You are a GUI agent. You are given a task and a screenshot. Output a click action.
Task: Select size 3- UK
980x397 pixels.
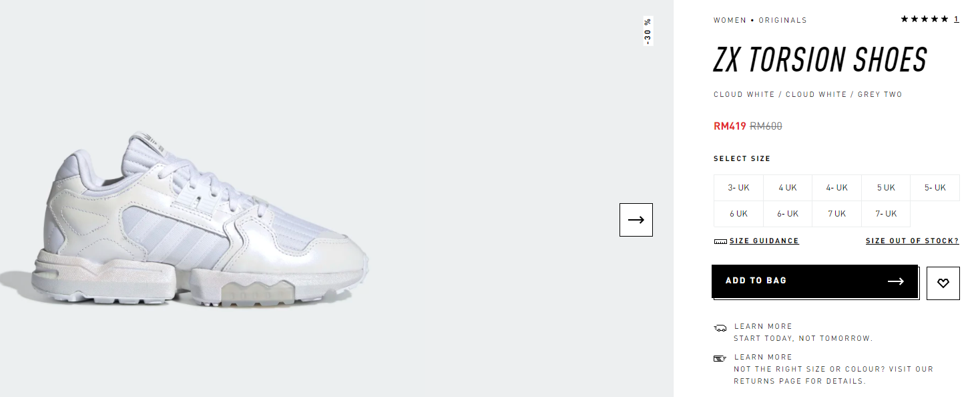point(738,188)
